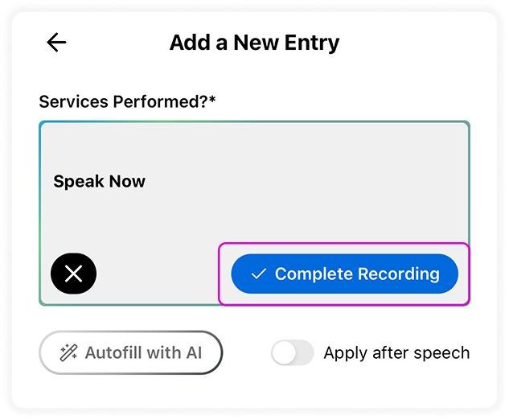Image resolution: width=509 pixels, height=420 pixels.
Task: Click the empty gray area above Speak Now
Action: (254, 146)
